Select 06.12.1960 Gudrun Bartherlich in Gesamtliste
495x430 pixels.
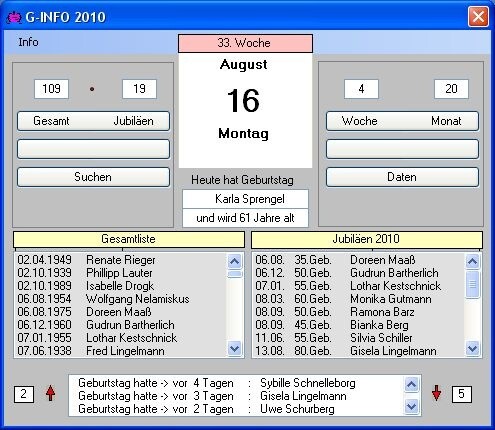tap(121, 325)
